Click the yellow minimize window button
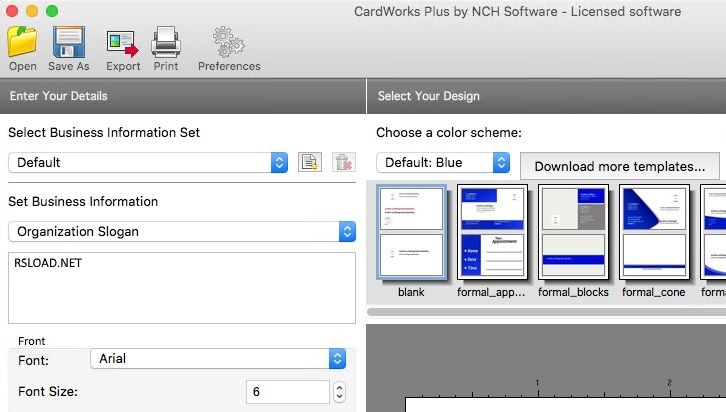 pos(32,11)
